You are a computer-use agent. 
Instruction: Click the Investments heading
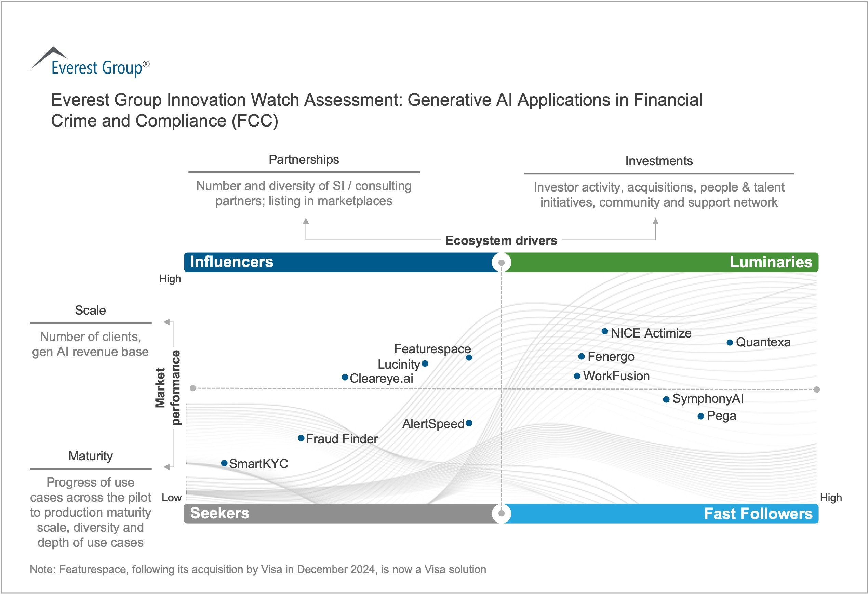coord(659,161)
